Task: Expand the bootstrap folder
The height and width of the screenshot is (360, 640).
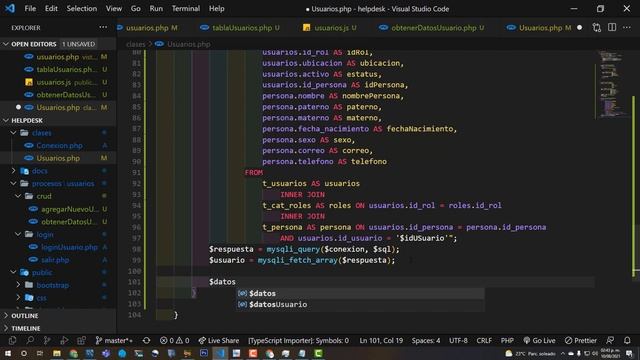Action: pyautogui.click(x=18, y=285)
